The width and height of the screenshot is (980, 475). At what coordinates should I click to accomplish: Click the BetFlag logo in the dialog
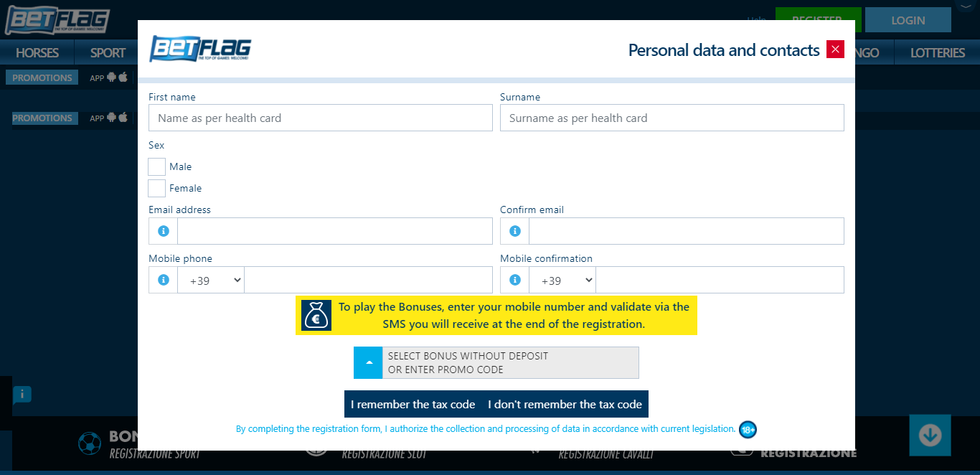[x=200, y=50]
